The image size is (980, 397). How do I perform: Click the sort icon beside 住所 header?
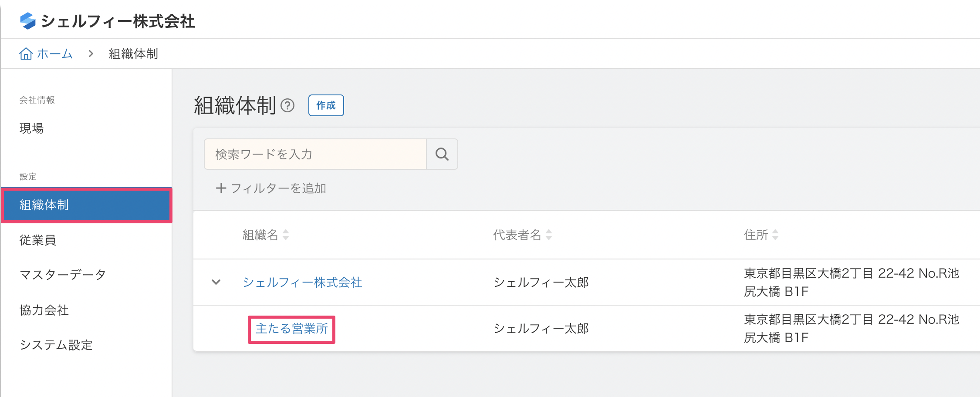pos(776,235)
